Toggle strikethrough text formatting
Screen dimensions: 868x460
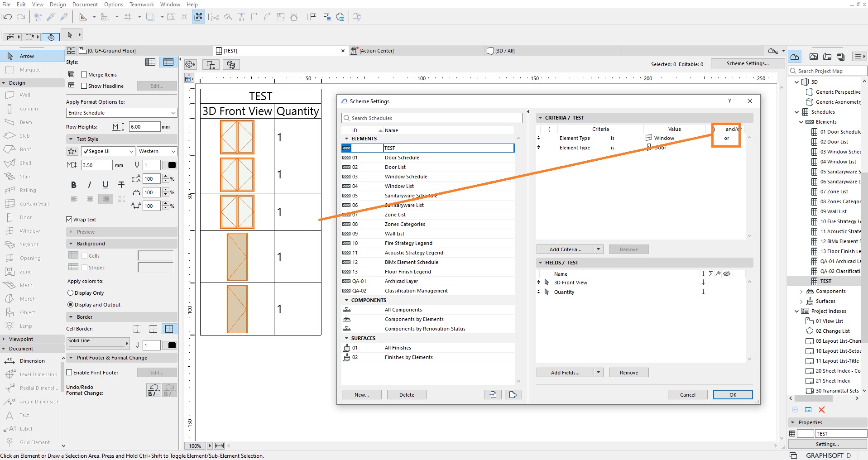121,185
